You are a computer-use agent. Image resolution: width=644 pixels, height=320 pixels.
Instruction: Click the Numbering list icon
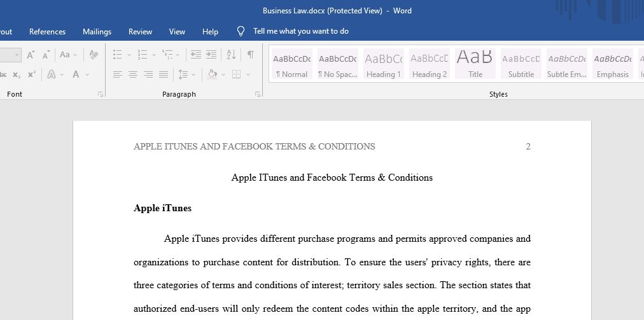pos(143,55)
